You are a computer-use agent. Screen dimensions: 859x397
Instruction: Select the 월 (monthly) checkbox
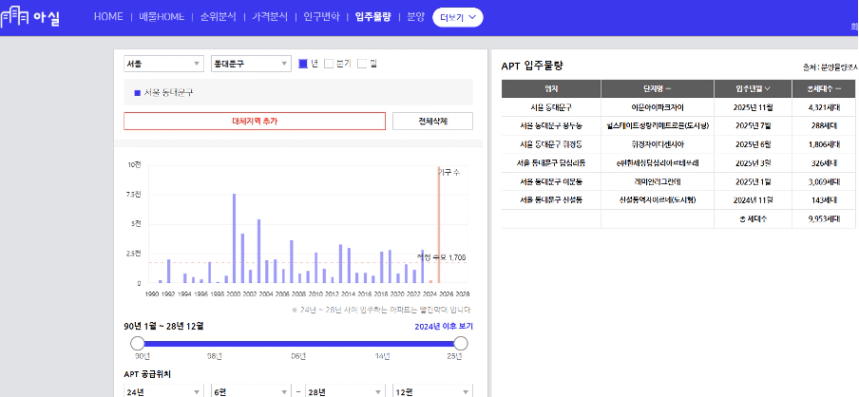[362, 64]
